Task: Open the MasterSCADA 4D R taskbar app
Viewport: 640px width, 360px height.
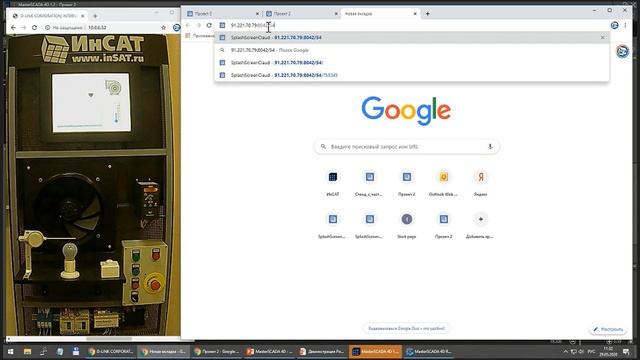Action: tap(428, 351)
